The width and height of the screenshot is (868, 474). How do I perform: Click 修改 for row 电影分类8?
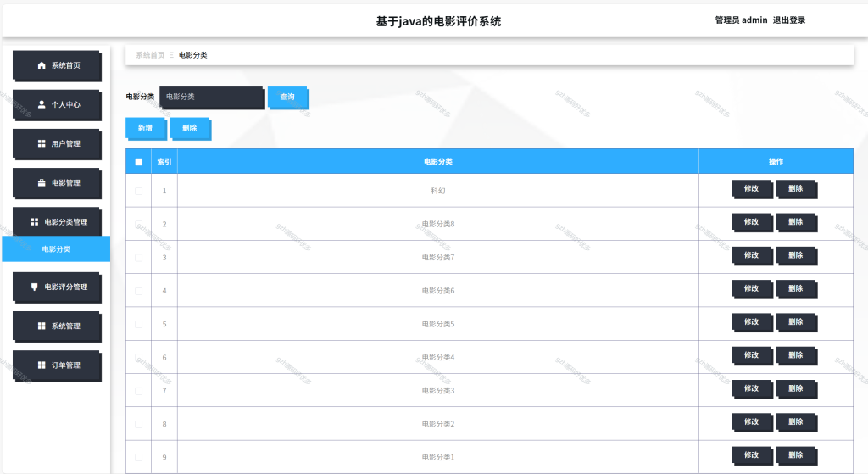[x=752, y=222]
